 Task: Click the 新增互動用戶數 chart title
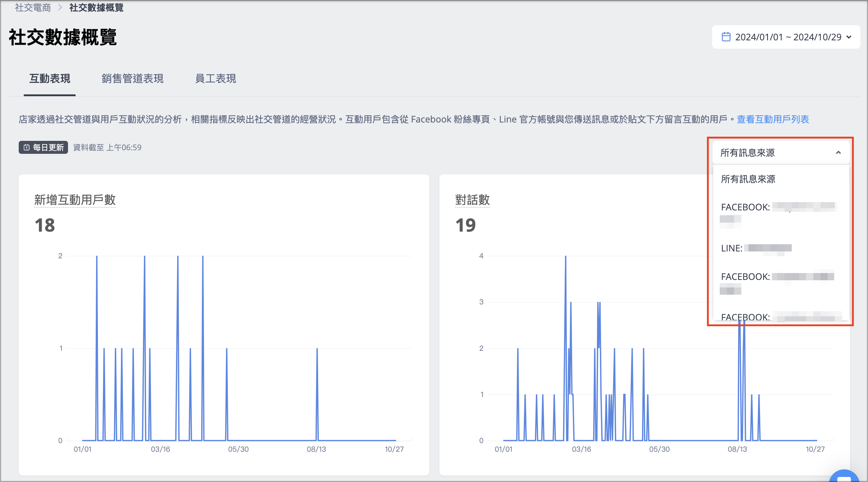pos(75,200)
